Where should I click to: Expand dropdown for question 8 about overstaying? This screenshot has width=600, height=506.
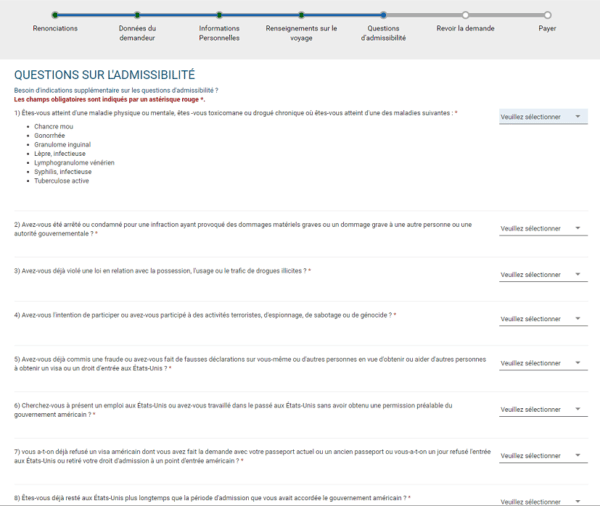point(543,499)
